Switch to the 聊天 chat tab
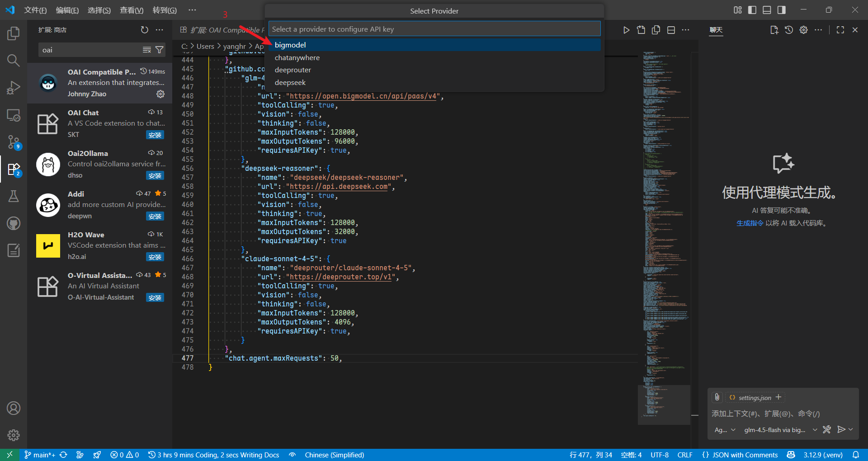 coord(716,30)
